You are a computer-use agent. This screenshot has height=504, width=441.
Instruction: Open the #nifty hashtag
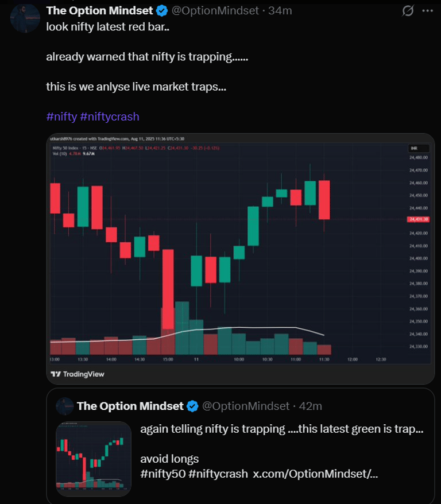[x=61, y=117]
